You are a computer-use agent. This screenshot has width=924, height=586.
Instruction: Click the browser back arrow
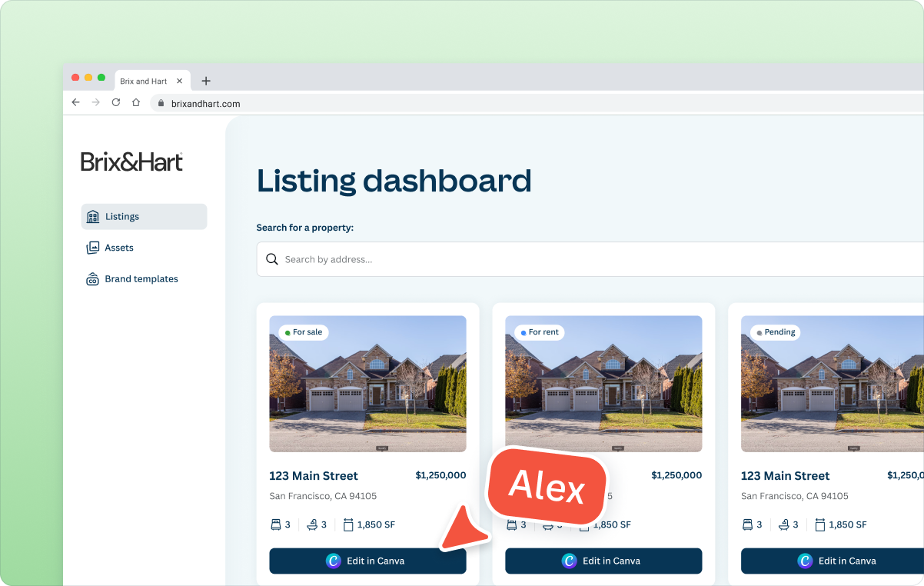coord(75,102)
